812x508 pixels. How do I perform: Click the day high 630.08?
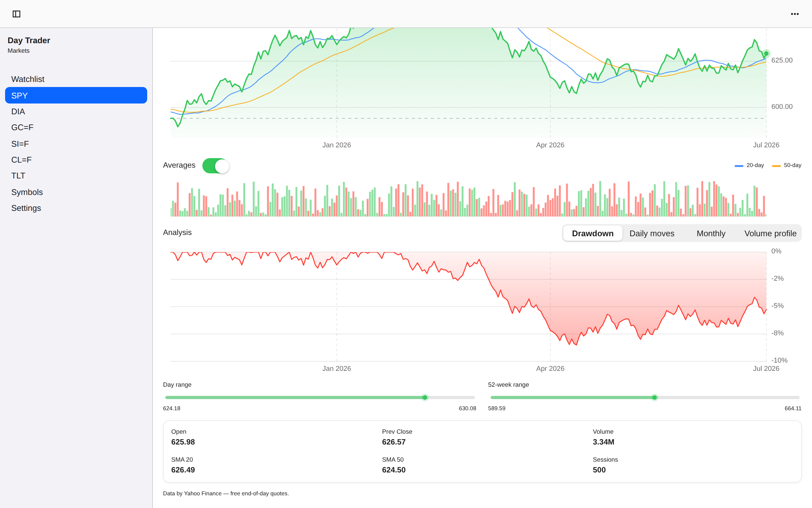468,408
